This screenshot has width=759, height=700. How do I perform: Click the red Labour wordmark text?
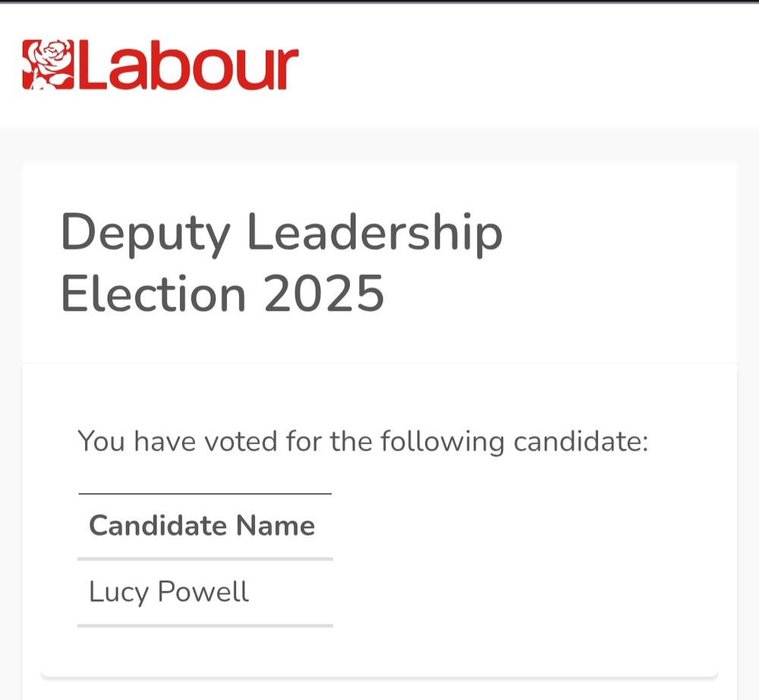pyautogui.click(x=184, y=67)
